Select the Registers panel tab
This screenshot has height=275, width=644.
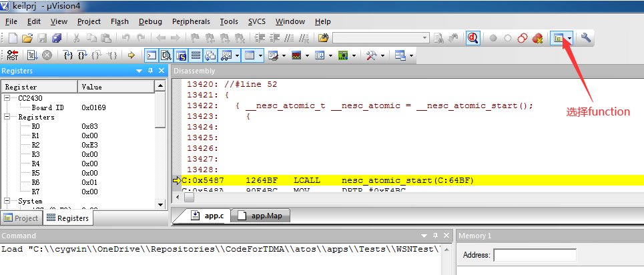(x=68, y=218)
